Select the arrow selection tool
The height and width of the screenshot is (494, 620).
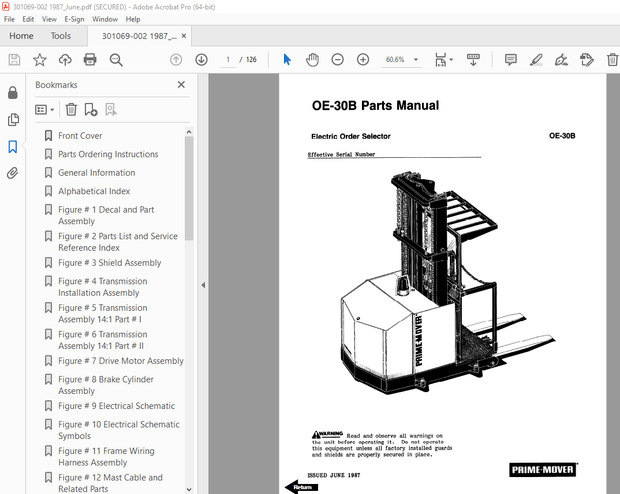(x=287, y=60)
